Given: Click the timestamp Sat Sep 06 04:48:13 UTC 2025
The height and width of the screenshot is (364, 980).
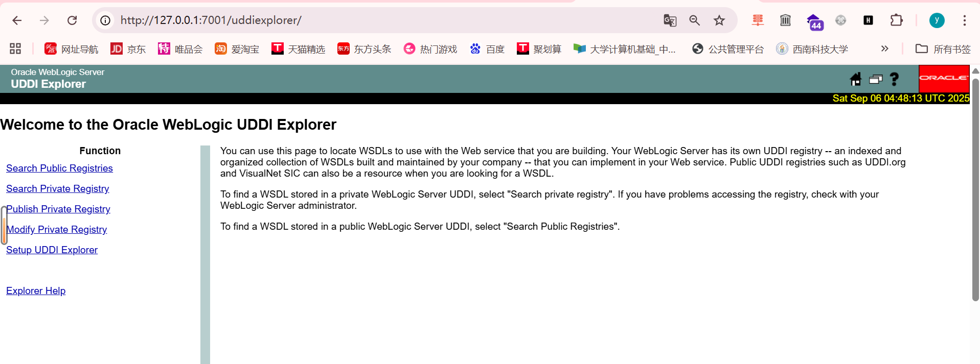Looking at the screenshot, I should 901,98.
